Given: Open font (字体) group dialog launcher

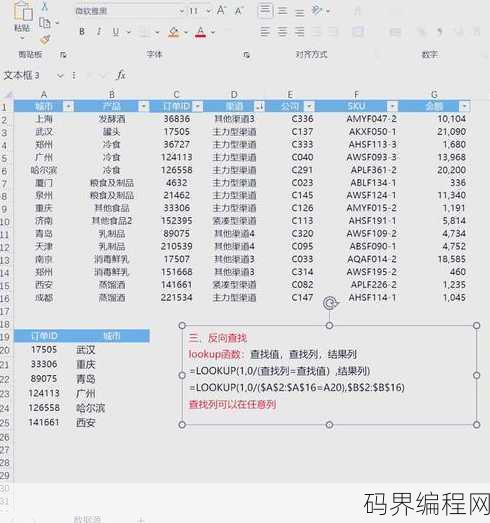Looking at the screenshot, I should pos(246,54).
